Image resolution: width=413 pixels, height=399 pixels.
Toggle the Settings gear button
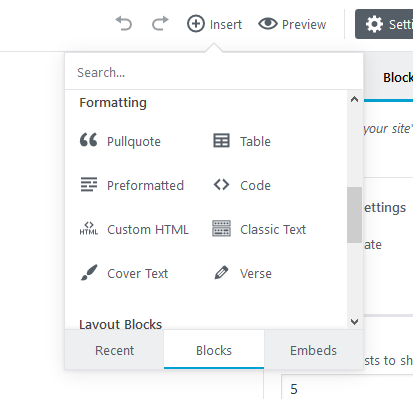click(384, 24)
